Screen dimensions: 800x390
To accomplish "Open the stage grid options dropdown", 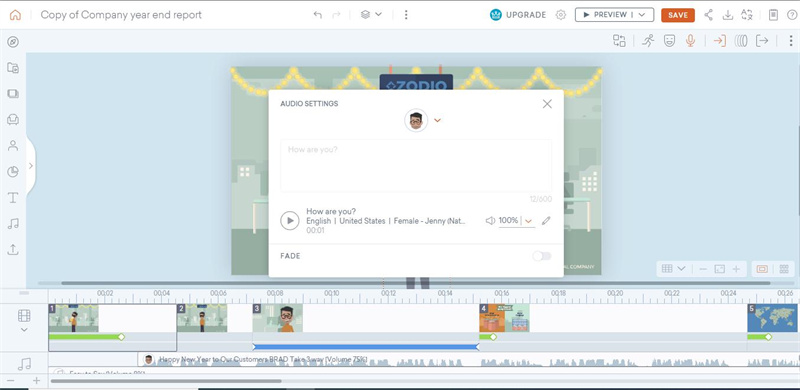I will pyautogui.click(x=673, y=269).
